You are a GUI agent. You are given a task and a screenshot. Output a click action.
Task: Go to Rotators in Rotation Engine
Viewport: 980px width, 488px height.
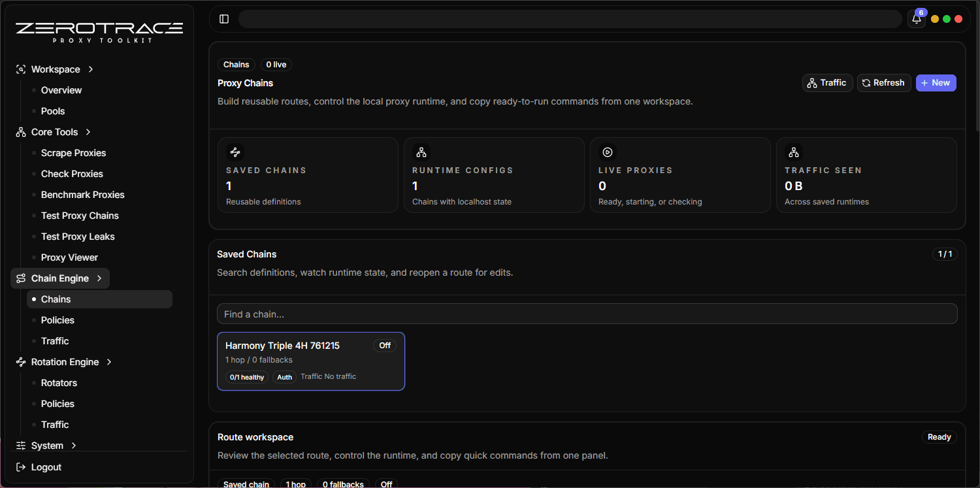point(59,383)
